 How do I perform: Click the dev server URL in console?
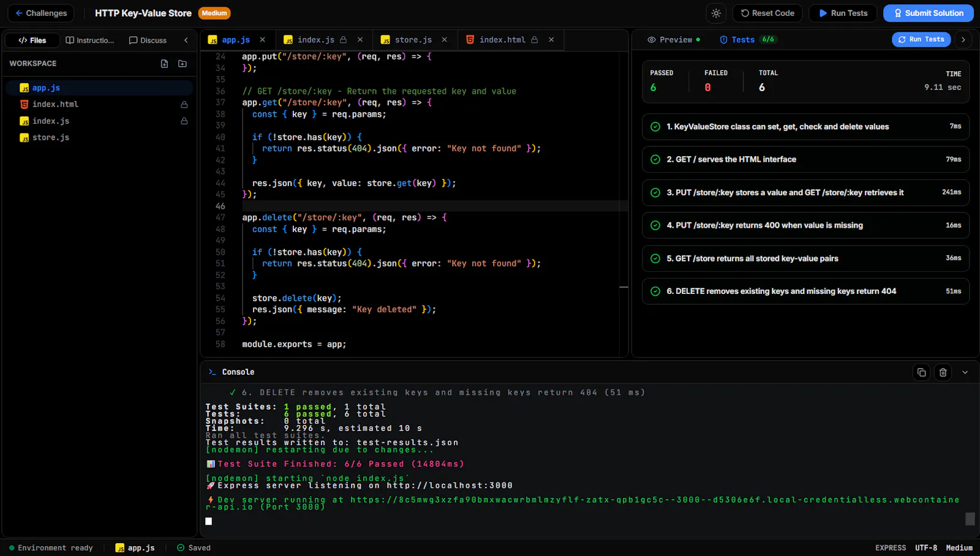(583, 503)
